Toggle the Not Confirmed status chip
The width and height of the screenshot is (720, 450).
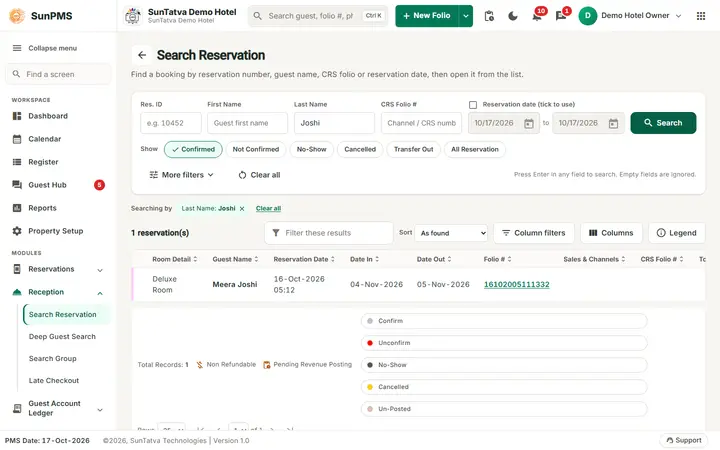click(x=256, y=149)
